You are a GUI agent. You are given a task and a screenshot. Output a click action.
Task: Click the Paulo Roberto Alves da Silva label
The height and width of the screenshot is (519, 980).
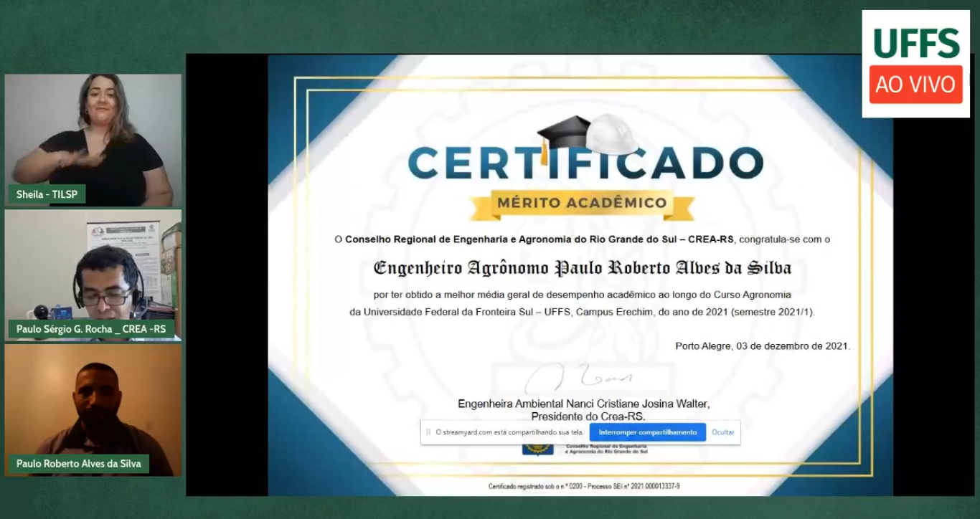(x=79, y=464)
